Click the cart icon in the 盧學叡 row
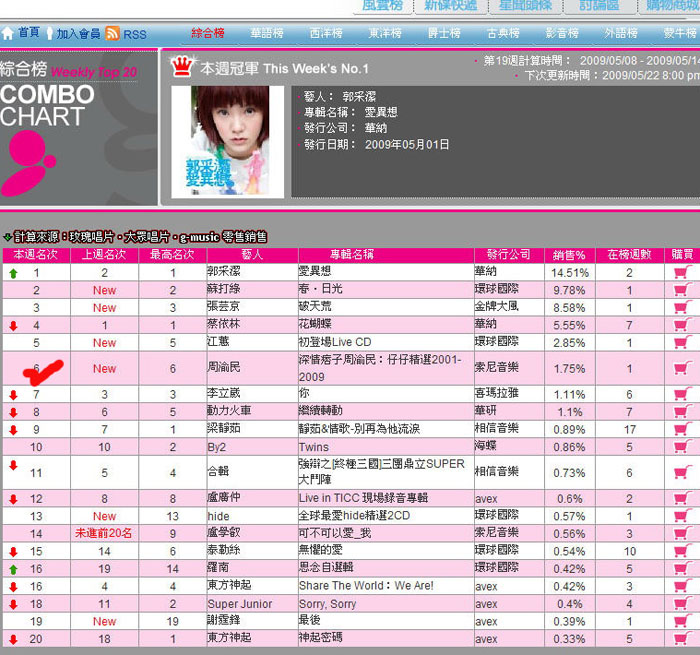The width and height of the screenshot is (700, 655). [x=682, y=533]
